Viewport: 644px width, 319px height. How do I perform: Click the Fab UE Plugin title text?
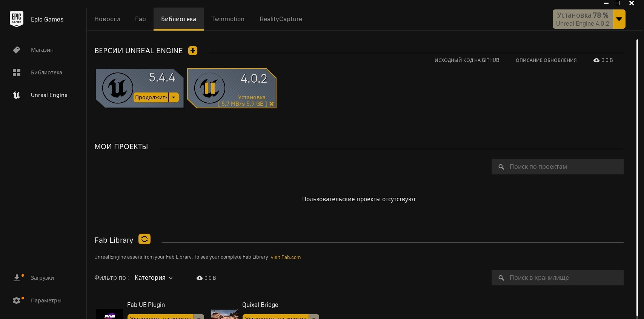point(146,305)
